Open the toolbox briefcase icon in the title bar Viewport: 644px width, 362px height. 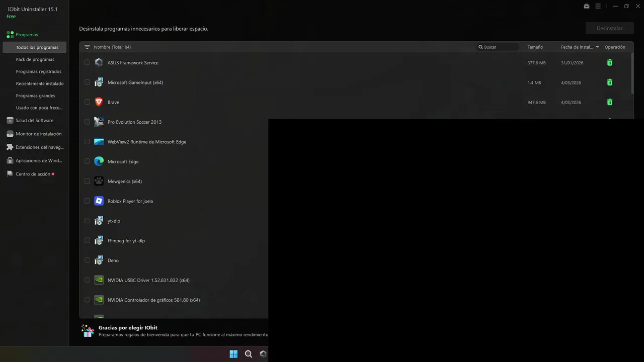(x=587, y=6)
